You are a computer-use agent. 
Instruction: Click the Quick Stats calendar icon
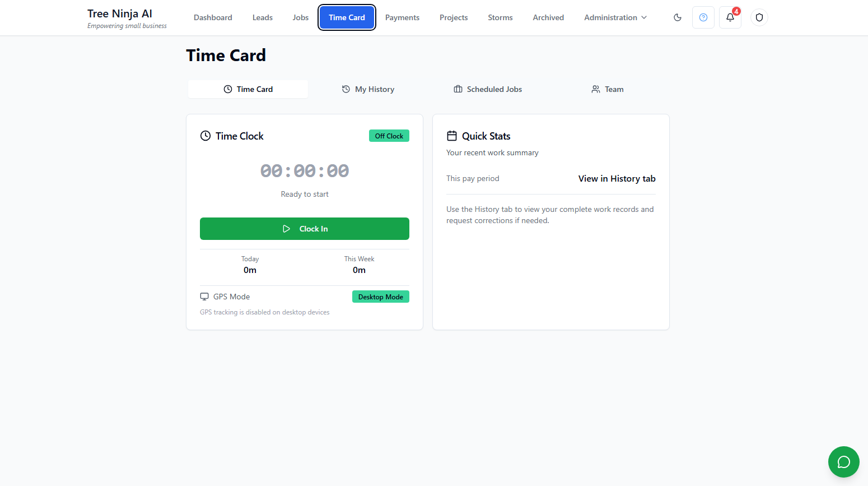pyautogui.click(x=452, y=136)
